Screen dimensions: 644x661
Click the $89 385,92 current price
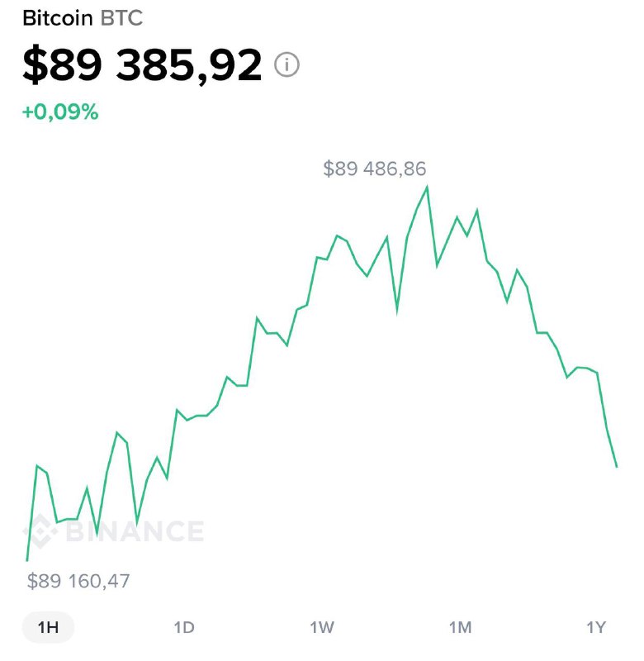(142, 66)
